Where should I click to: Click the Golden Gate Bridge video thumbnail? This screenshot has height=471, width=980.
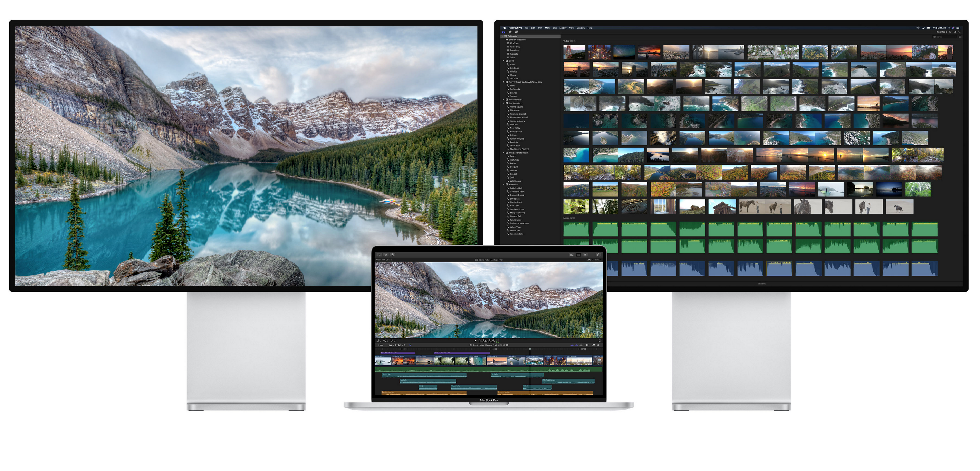pyautogui.click(x=574, y=52)
